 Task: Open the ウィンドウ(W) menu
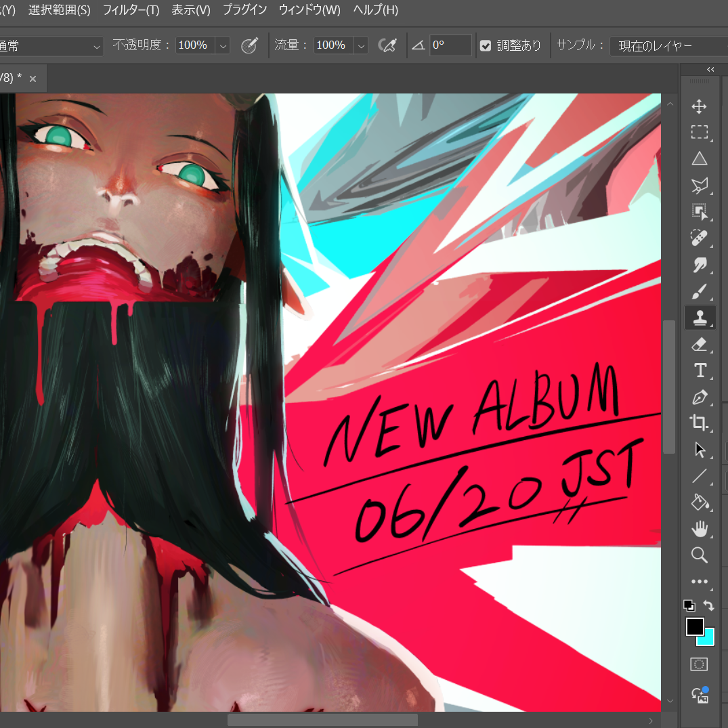(309, 10)
